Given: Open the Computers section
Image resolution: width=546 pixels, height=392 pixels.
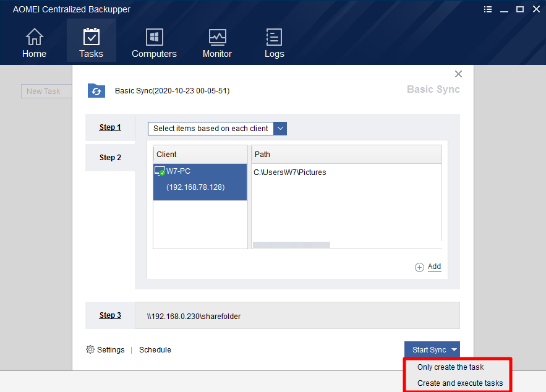Looking at the screenshot, I should pyautogui.click(x=154, y=43).
